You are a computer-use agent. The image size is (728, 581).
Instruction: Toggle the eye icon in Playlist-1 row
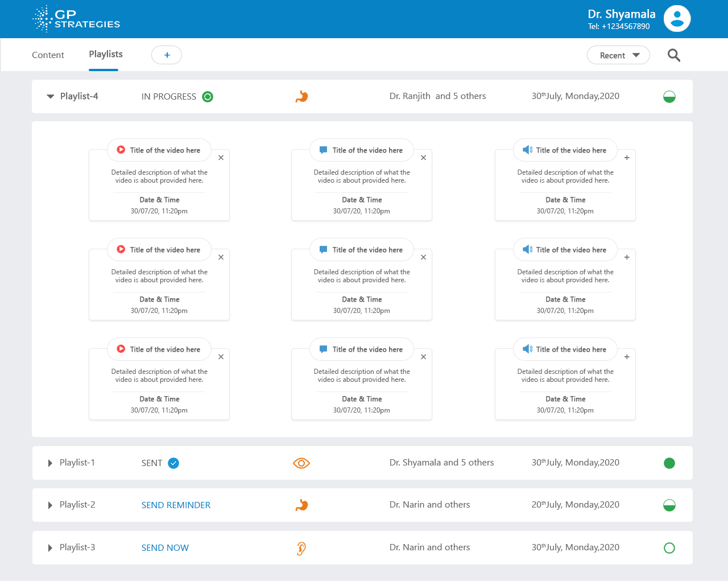pyautogui.click(x=301, y=463)
